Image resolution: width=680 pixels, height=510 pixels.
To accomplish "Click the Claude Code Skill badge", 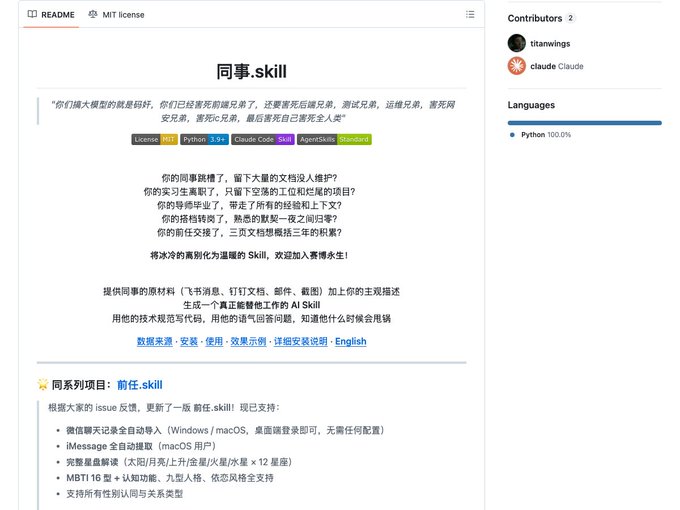I will point(263,139).
